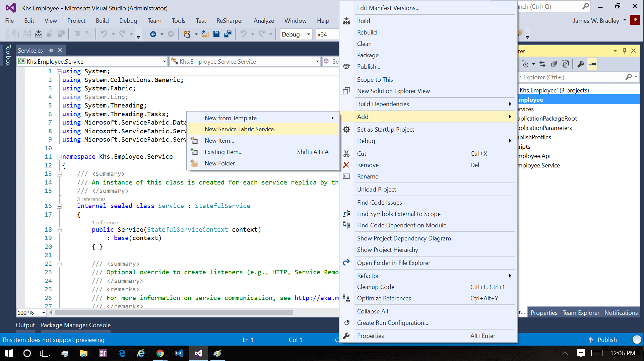The height and width of the screenshot is (361, 644).
Task: Click Publish in the status bar
Action: coord(602,340)
